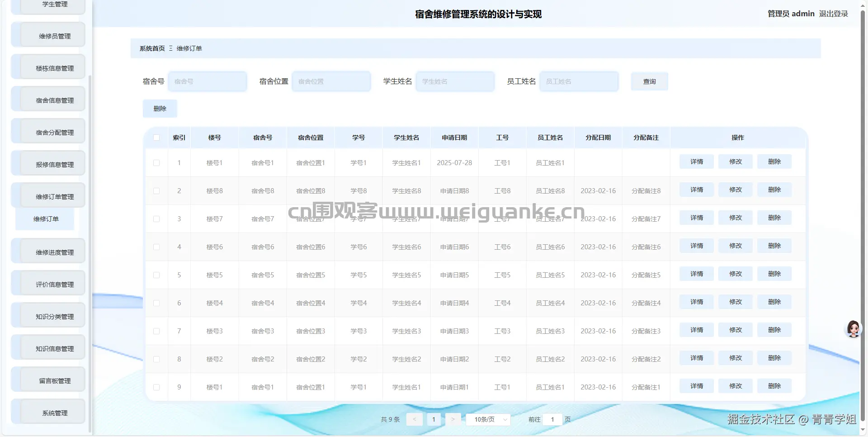Tick the checkbox for row index 4

point(156,247)
